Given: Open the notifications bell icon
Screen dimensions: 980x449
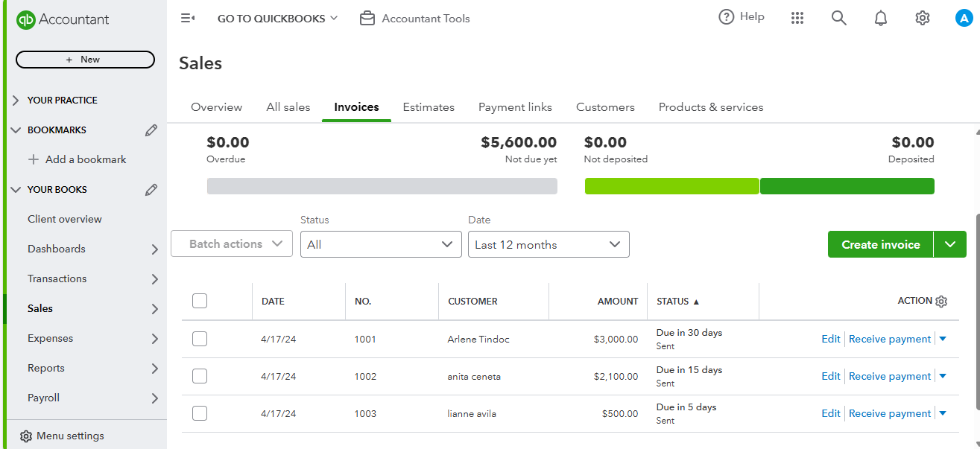Looking at the screenshot, I should click(x=881, y=18).
